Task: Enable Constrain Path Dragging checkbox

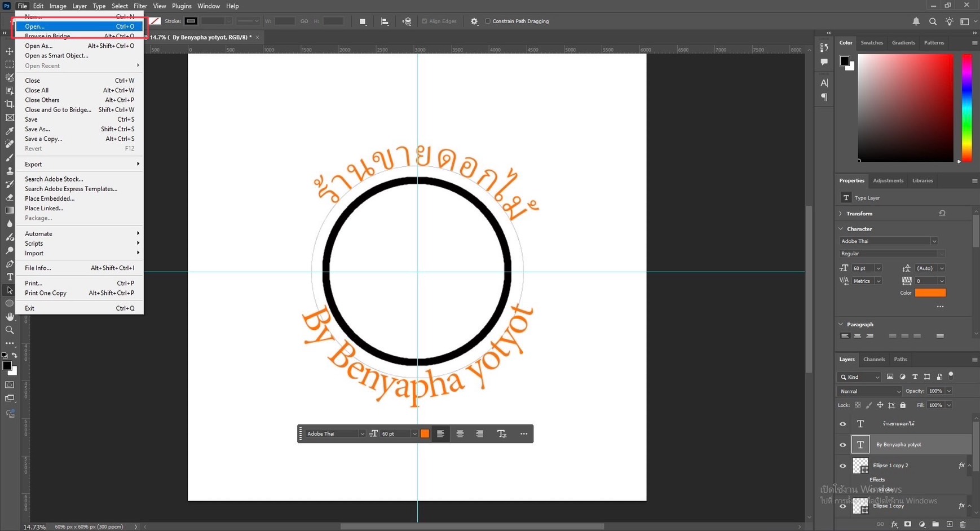Action: [x=488, y=21]
